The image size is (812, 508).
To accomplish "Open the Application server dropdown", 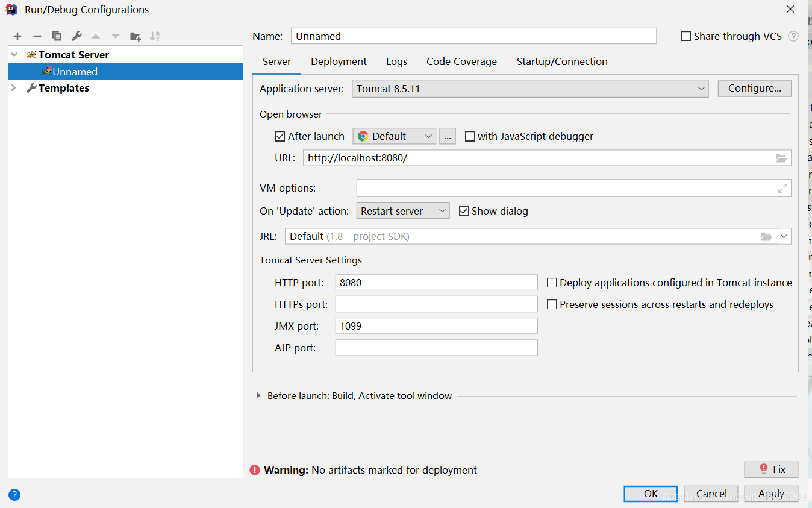I will (x=530, y=89).
